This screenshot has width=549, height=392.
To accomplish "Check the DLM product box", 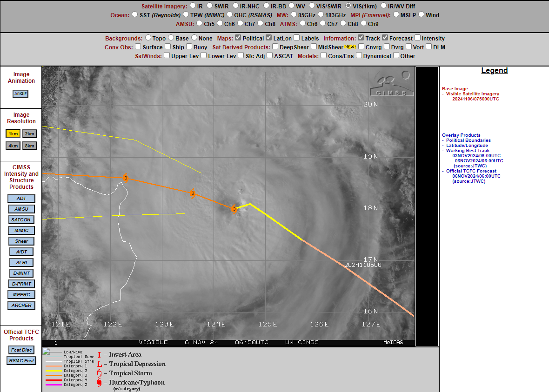I will click(x=428, y=46).
